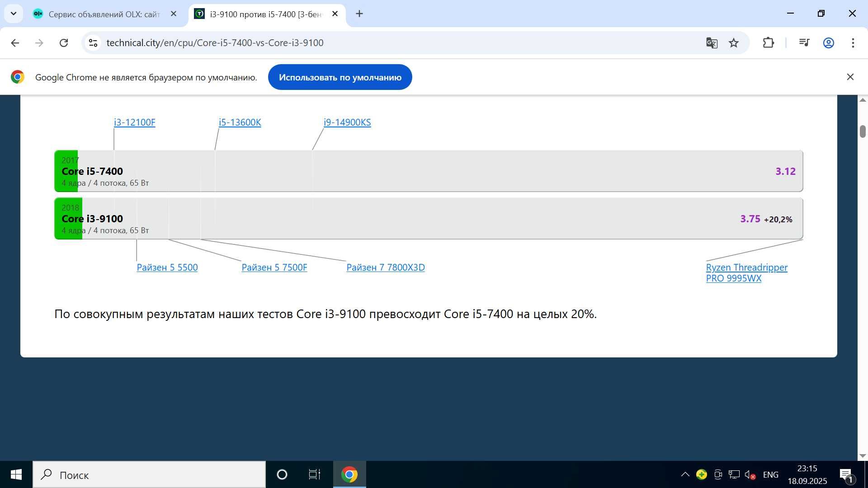The image size is (868, 488).
Task: Click the Core i5-7400 performance bar
Action: 429,171
